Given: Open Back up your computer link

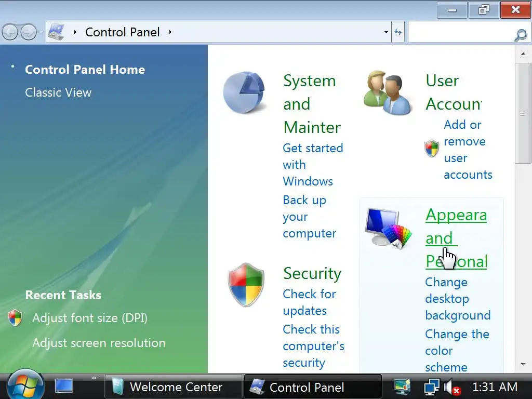Looking at the screenshot, I should (x=310, y=217).
